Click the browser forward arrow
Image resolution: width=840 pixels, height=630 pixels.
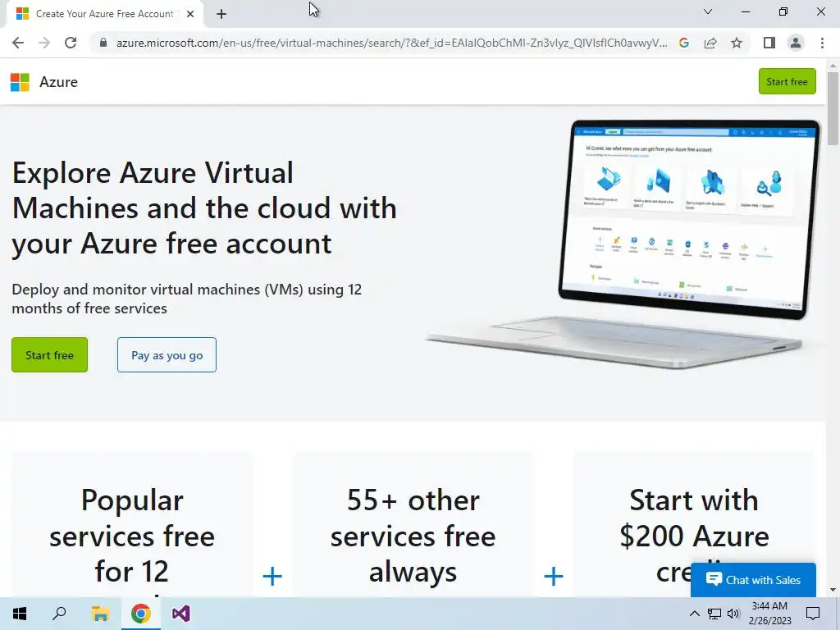pyautogui.click(x=44, y=43)
